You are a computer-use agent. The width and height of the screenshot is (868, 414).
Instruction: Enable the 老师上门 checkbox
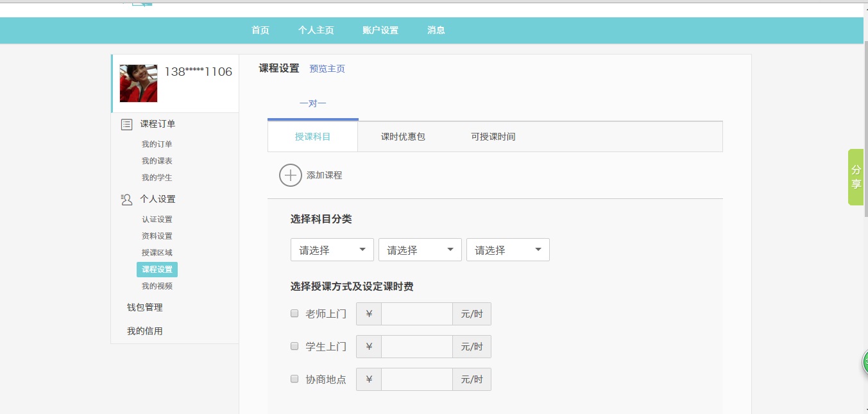pyautogui.click(x=295, y=314)
